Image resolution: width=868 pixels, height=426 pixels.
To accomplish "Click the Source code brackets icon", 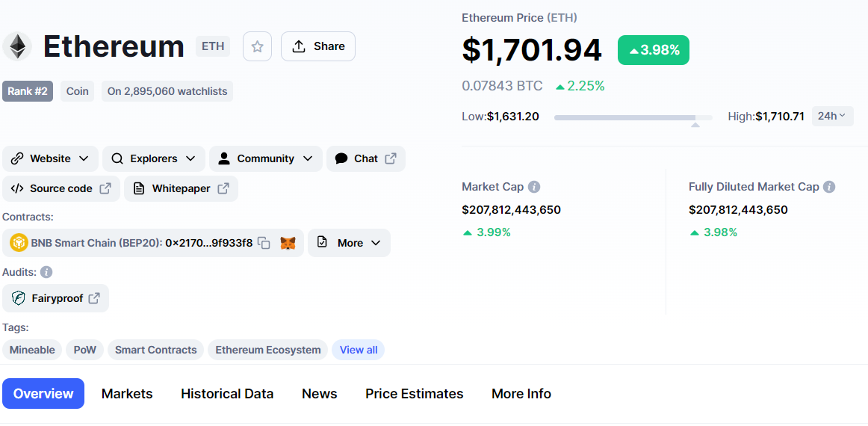I will 17,188.
